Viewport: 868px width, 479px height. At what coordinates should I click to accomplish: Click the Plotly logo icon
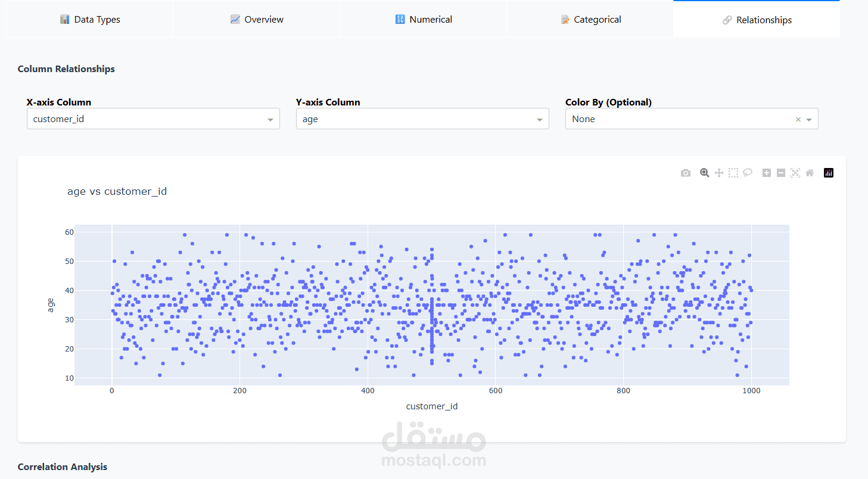tap(829, 173)
